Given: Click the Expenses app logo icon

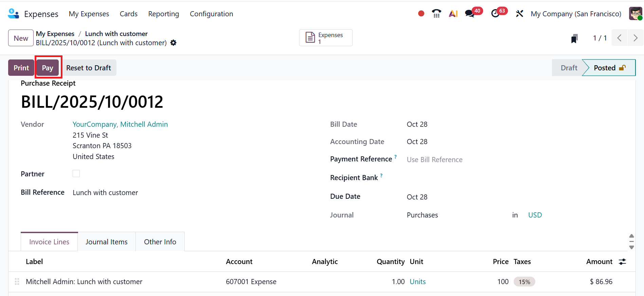Looking at the screenshot, I should 13,14.
